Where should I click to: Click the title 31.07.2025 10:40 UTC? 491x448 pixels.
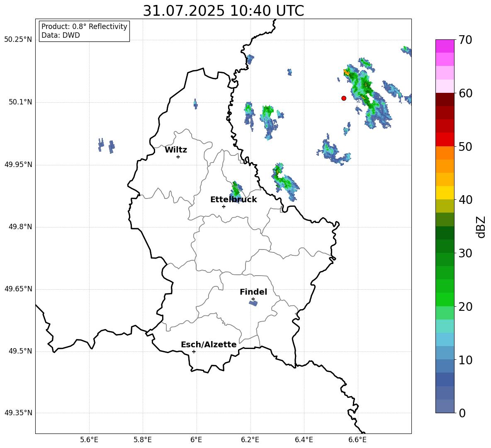pos(224,11)
